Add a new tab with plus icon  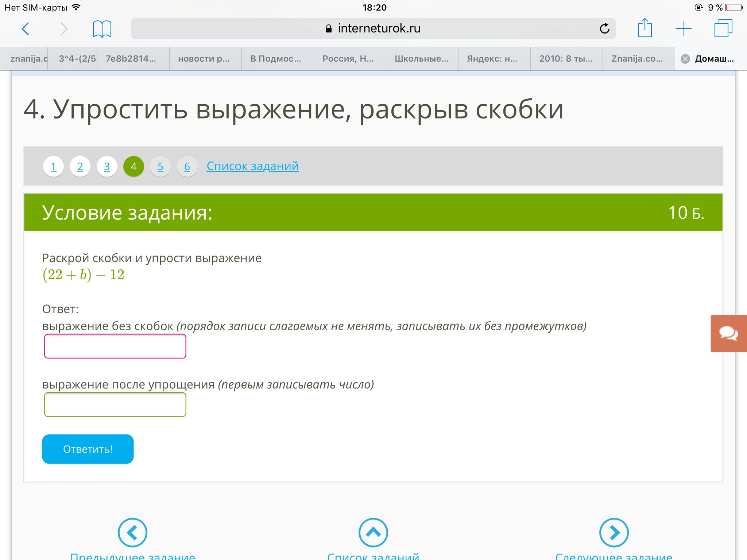pyautogui.click(x=684, y=28)
